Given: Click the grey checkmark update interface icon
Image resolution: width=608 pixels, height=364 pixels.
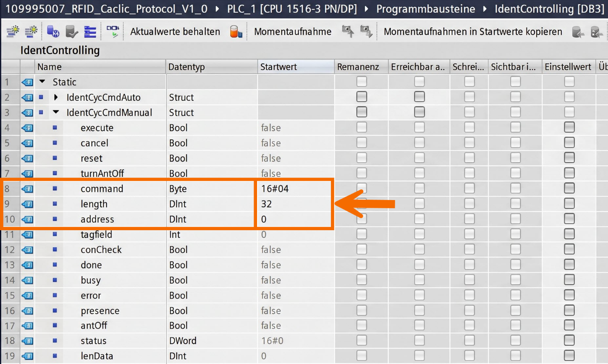Looking at the screenshot, I should point(71,31).
